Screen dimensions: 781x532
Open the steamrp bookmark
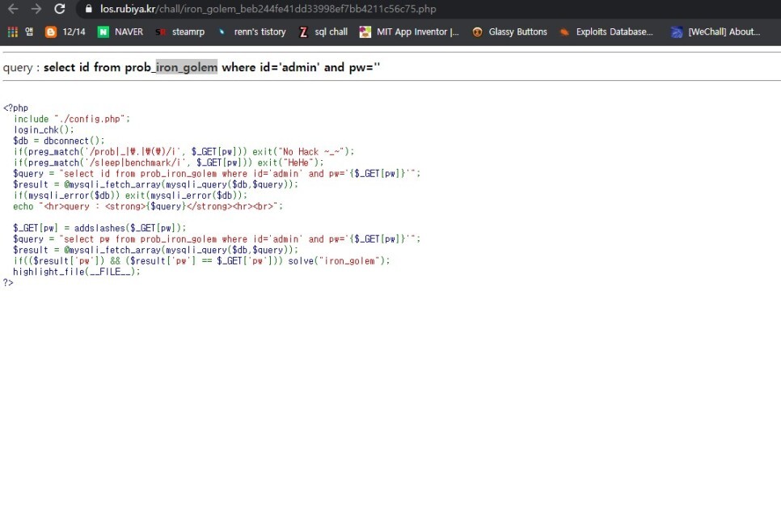click(x=179, y=32)
